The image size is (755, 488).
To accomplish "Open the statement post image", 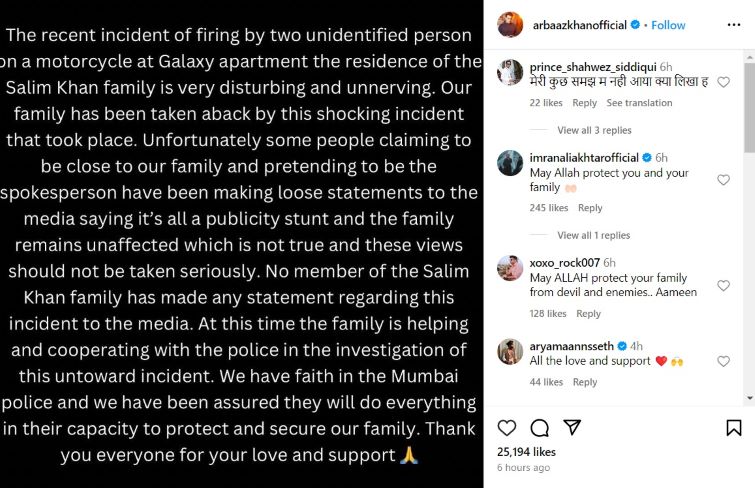I will coord(242,244).
